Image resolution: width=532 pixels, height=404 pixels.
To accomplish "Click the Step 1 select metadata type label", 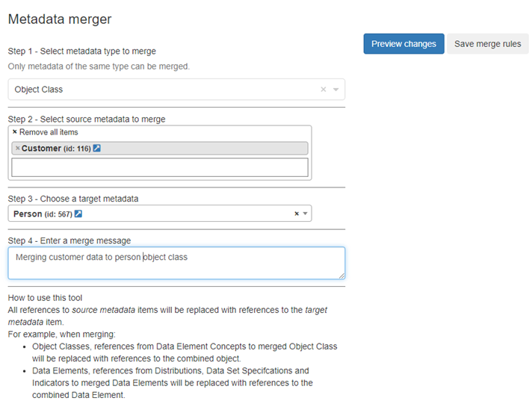I will (x=81, y=52).
